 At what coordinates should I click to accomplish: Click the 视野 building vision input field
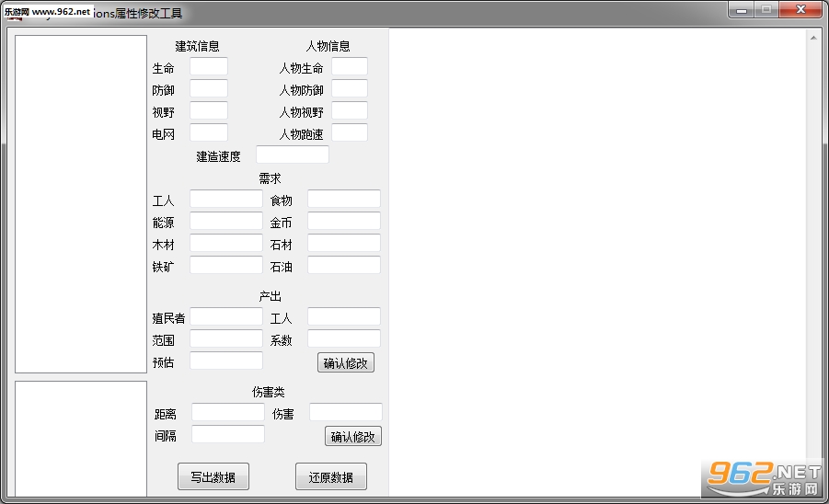(x=209, y=111)
